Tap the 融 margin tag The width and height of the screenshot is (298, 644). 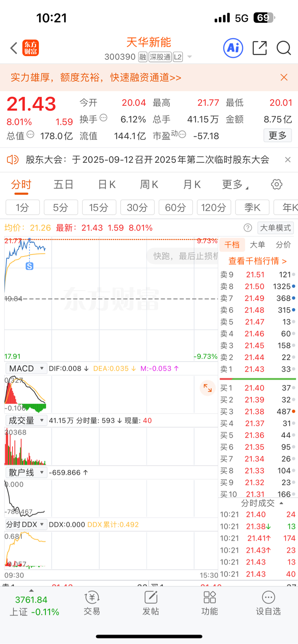pyautogui.click(x=142, y=57)
